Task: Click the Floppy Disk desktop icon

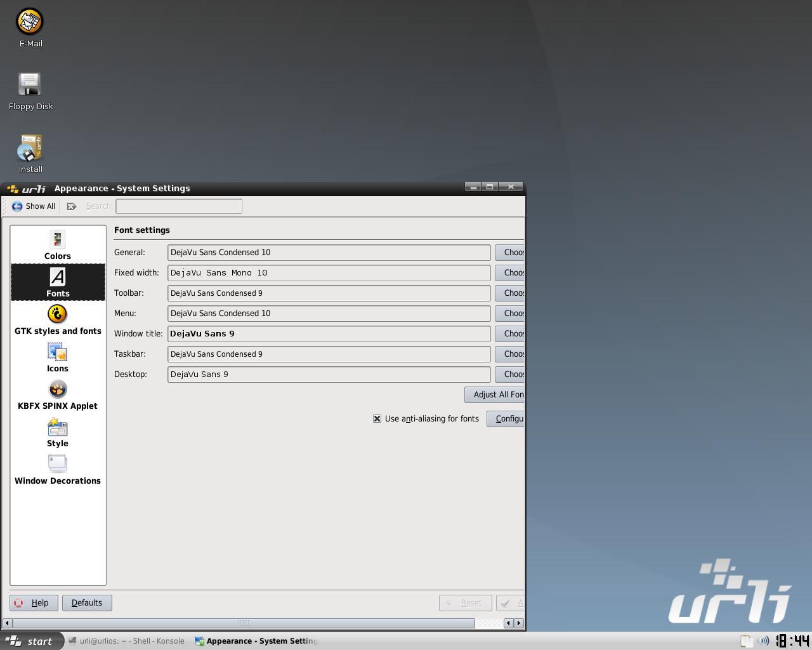Action: tap(30, 91)
